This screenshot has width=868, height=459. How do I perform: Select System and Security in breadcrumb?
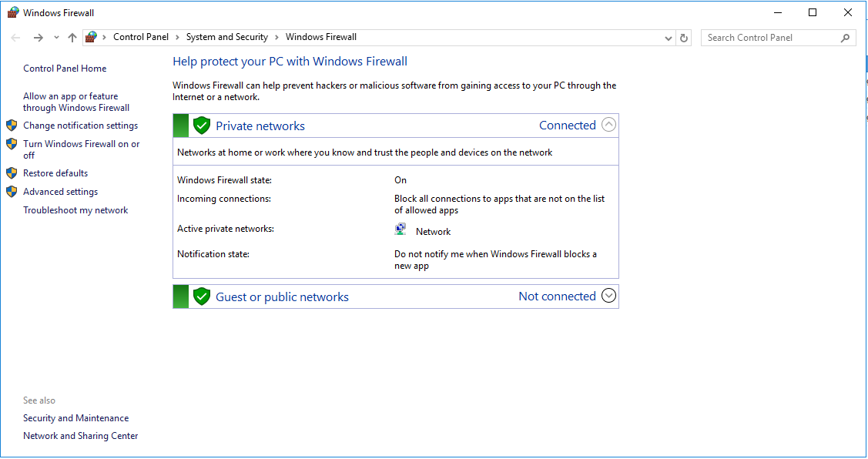click(x=227, y=37)
